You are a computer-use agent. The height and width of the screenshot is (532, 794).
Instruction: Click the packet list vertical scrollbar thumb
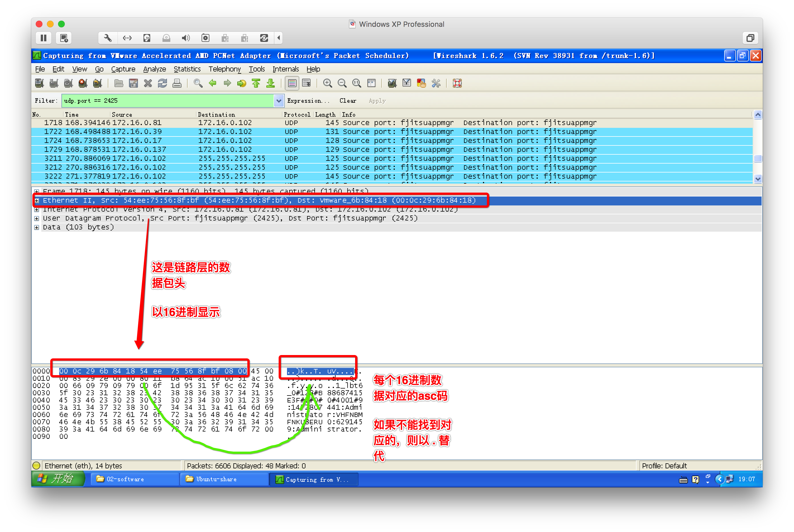(757, 159)
